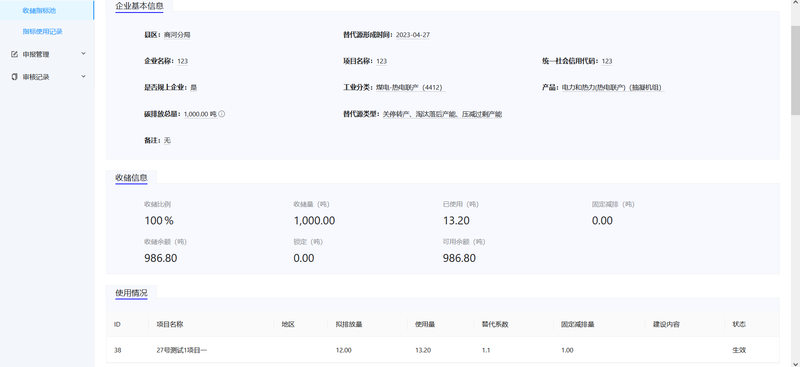This screenshot has height=367, width=800.
Task: Select the 申报管理 menu label
Action: pos(36,54)
